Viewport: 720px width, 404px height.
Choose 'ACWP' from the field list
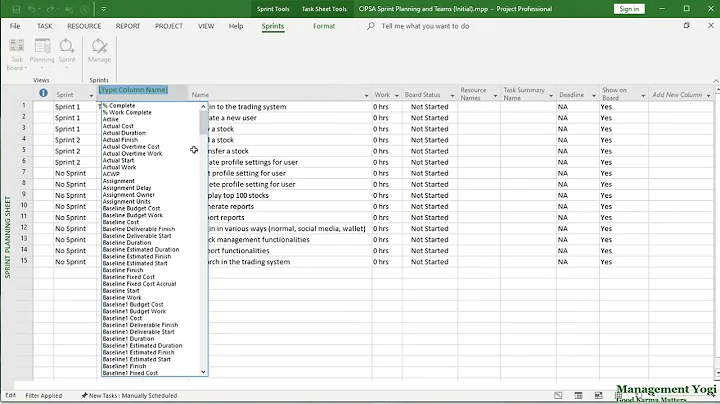(x=111, y=174)
